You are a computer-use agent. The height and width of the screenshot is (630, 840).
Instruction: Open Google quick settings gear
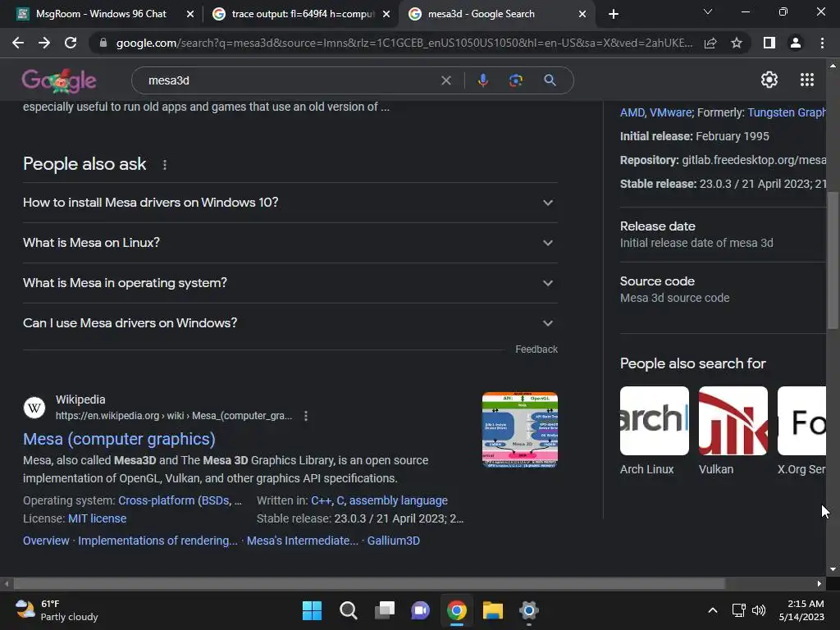(769, 80)
